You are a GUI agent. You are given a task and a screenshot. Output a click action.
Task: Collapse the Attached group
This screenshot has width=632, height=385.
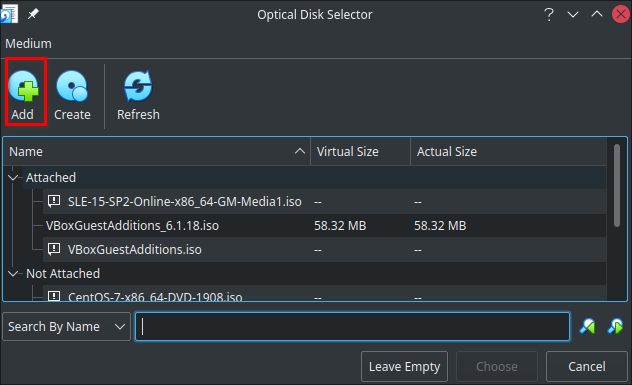[x=13, y=177]
